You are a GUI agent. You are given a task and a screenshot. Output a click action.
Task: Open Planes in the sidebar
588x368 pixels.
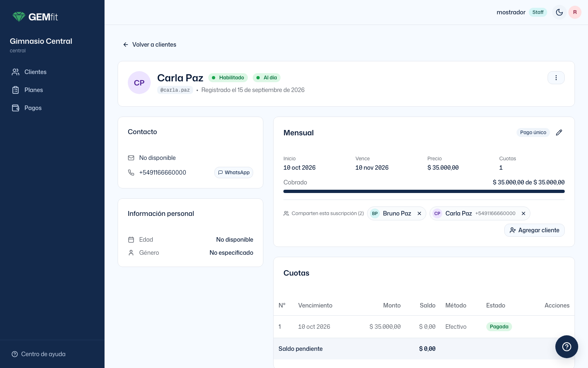click(52, 90)
